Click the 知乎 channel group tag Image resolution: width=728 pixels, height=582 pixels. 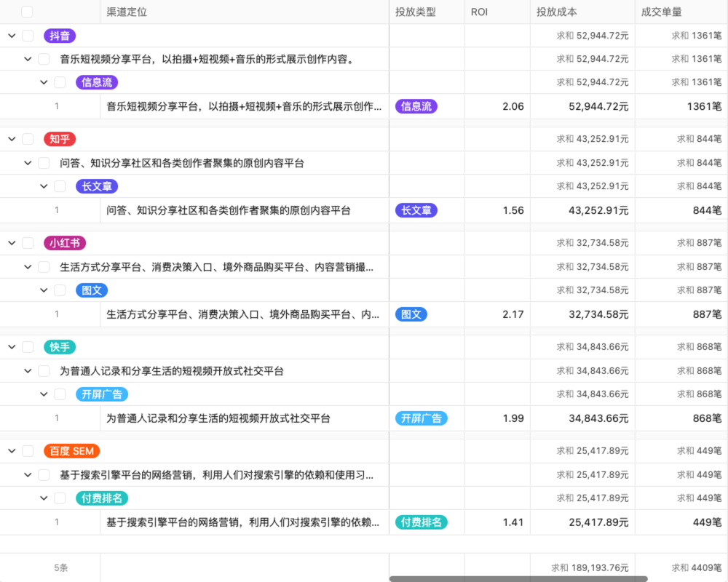(x=59, y=138)
